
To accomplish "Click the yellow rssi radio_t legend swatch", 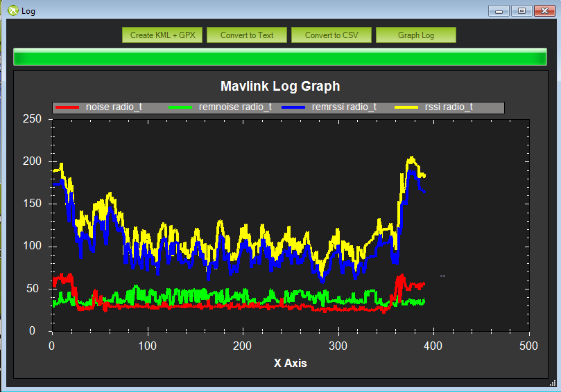I will pos(407,107).
